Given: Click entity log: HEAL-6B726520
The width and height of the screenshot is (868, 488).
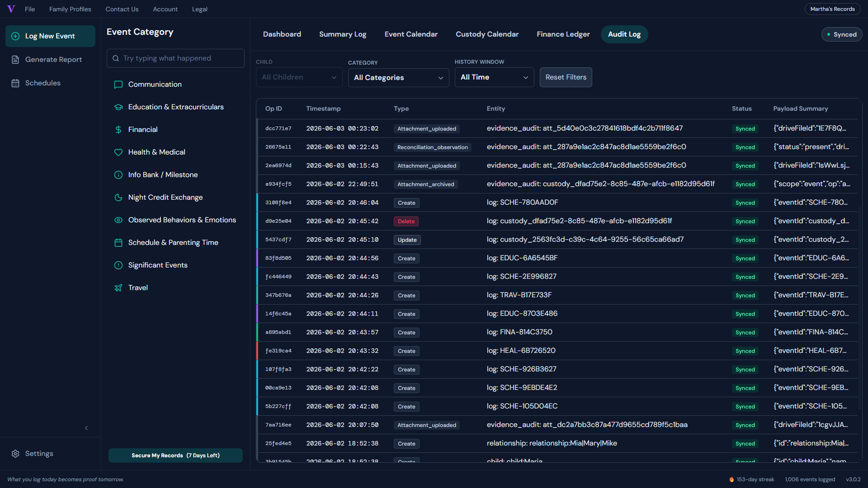Looking at the screenshot, I should (x=521, y=351).
